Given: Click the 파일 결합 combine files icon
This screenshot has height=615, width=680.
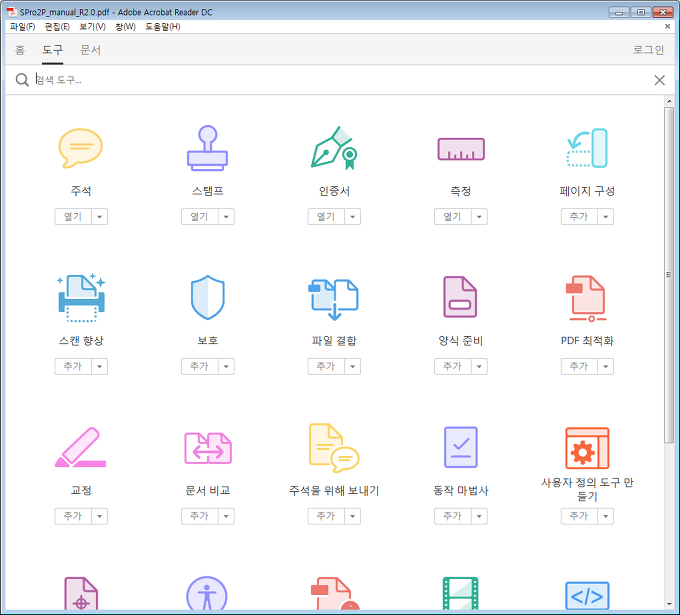Looking at the screenshot, I should coord(333,299).
